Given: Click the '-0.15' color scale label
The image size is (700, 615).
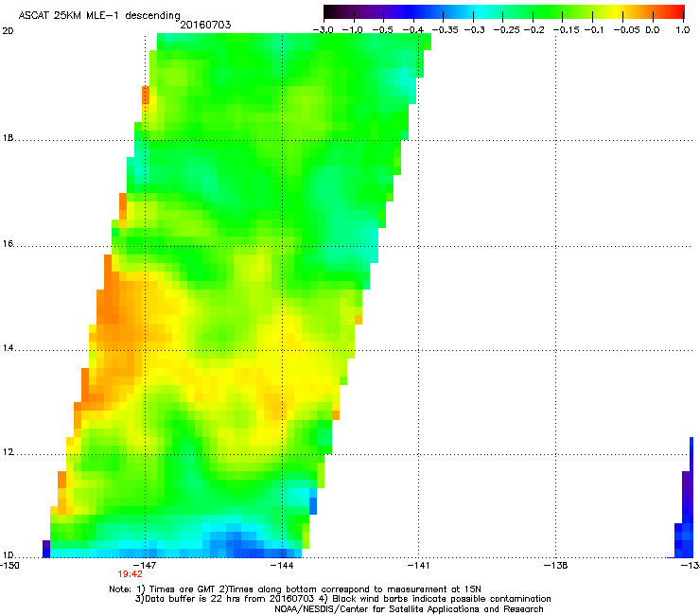Looking at the screenshot, I should click(x=566, y=30).
